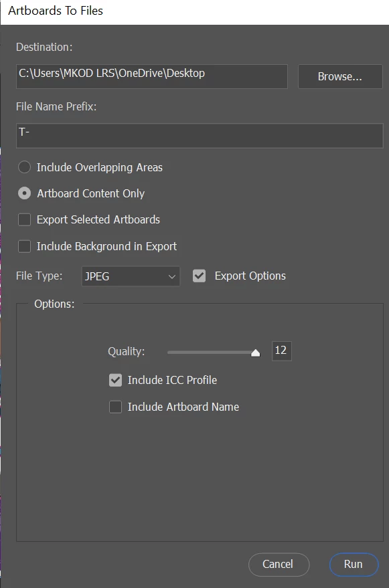This screenshot has height=588, width=389.
Task: Uncheck the Export Options checkbox
Action: click(x=199, y=276)
